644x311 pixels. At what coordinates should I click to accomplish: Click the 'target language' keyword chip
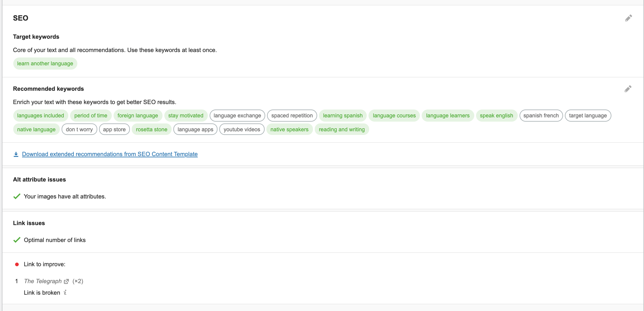click(588, 116)
